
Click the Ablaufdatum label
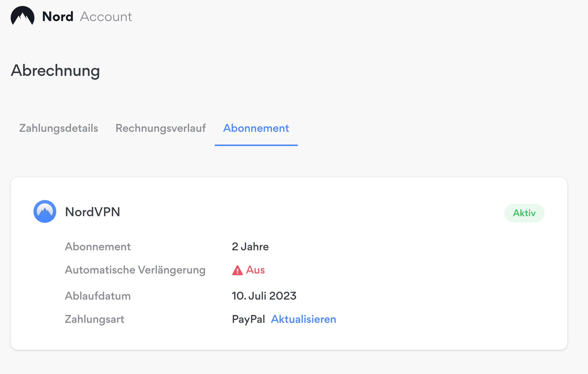98,296
